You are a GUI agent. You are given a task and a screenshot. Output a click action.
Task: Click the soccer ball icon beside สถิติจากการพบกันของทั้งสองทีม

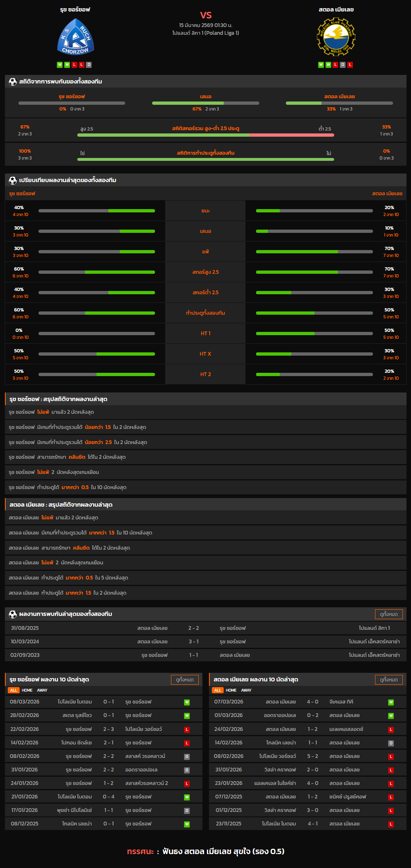[x=13, y=81]
